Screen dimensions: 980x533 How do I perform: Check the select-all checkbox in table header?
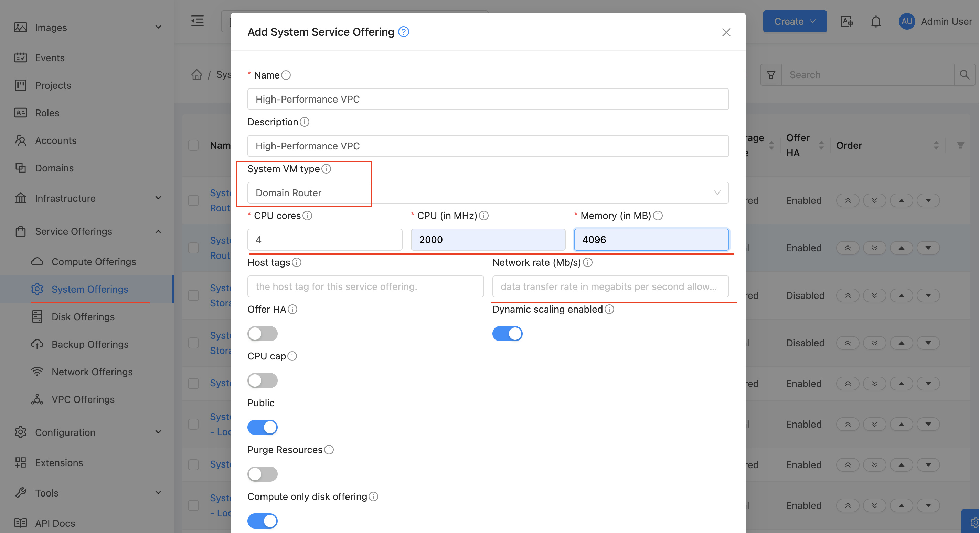tap(193, 145)
